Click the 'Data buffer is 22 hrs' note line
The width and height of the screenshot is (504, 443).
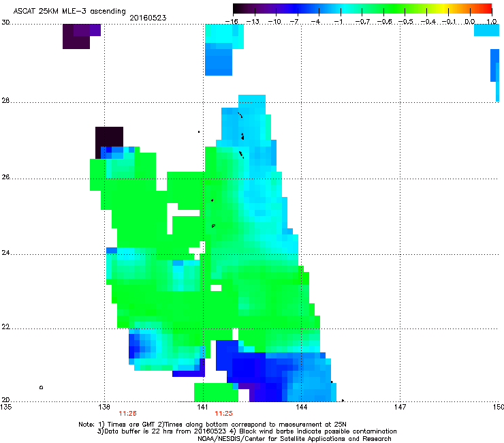[x=247, y=431]
